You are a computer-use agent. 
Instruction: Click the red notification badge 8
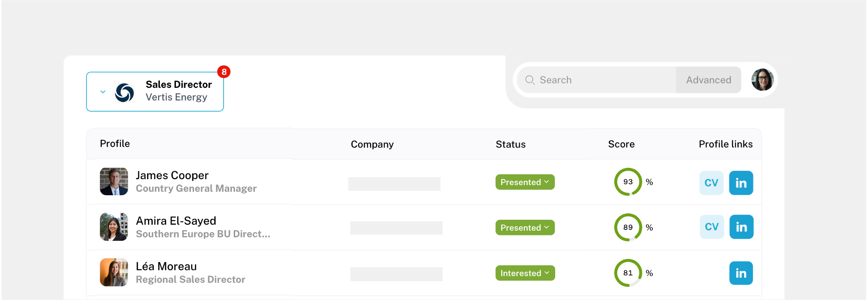point(224,72)
